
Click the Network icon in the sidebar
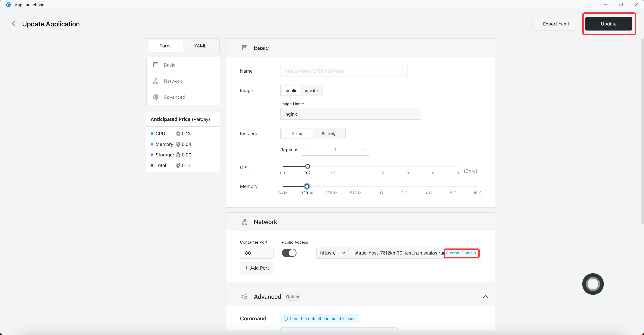click(x=156, y=81)
